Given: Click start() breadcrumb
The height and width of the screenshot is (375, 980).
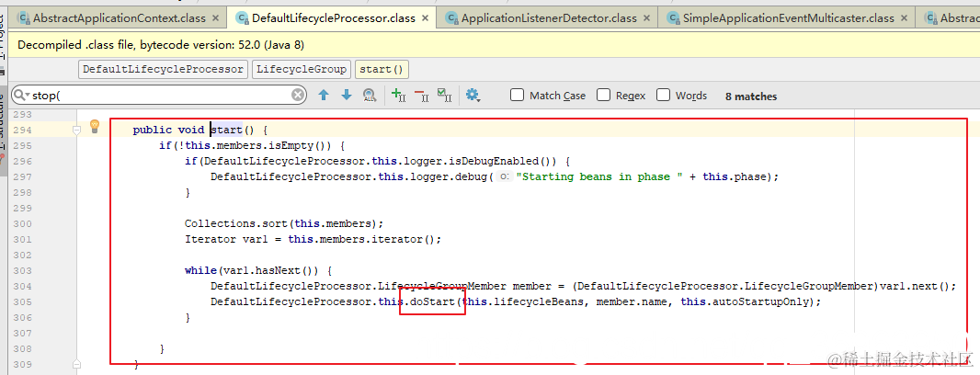Looking at the screenshot, I should point(382,69).
